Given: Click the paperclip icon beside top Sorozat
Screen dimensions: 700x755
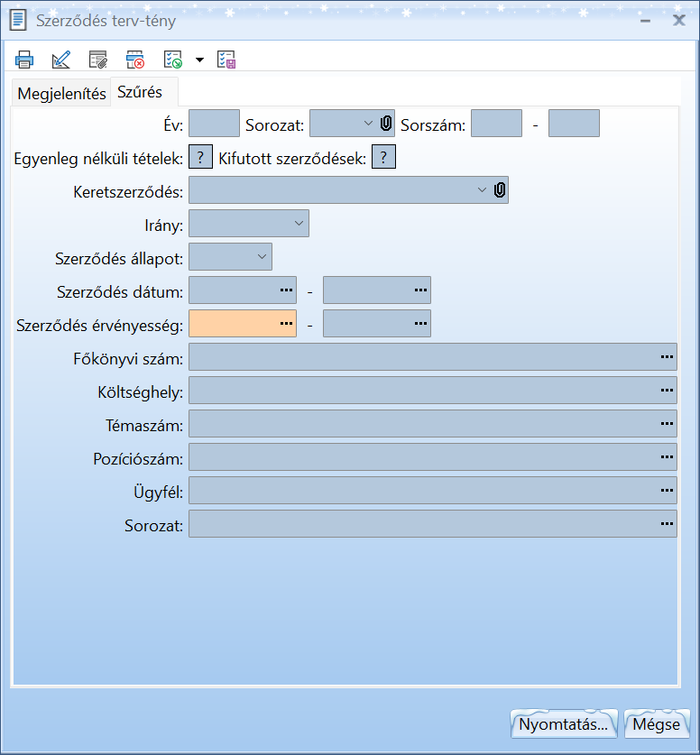Looking at the screenshot, I should pos(385,124).
